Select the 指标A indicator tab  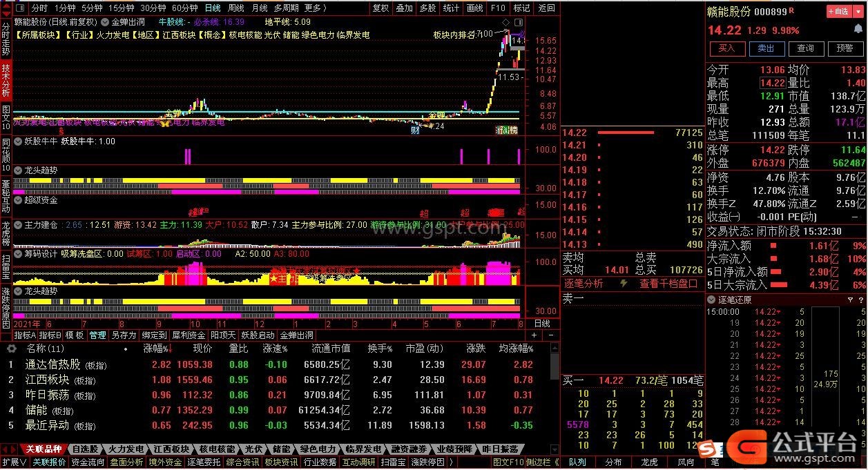pos(25,335)
